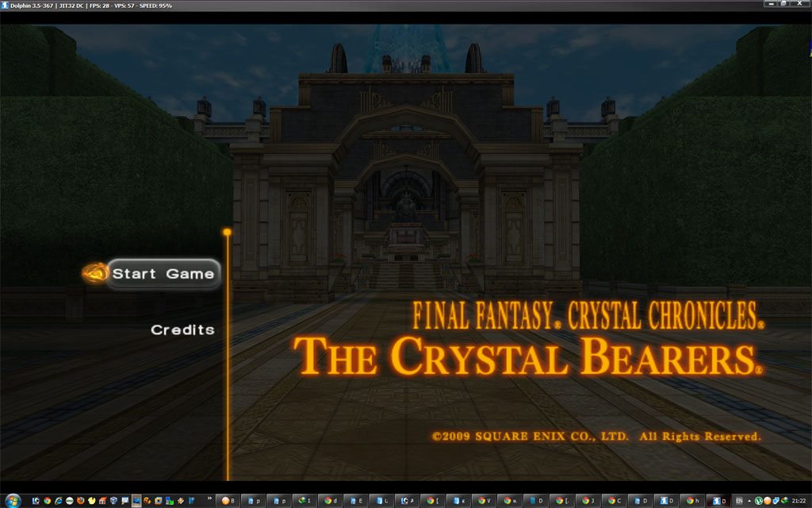This screenshot has width=812, height=508.
Task: Open the network tray icon
Action: [776, 501]
